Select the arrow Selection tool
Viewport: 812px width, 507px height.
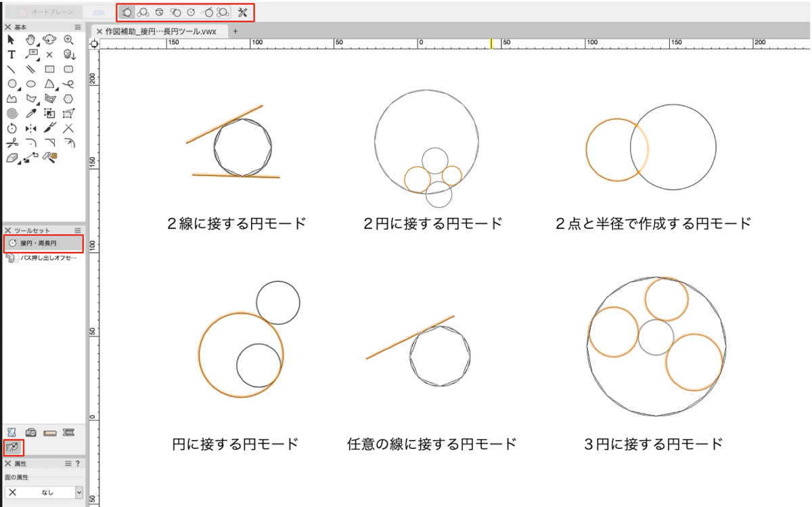[11, 40]
